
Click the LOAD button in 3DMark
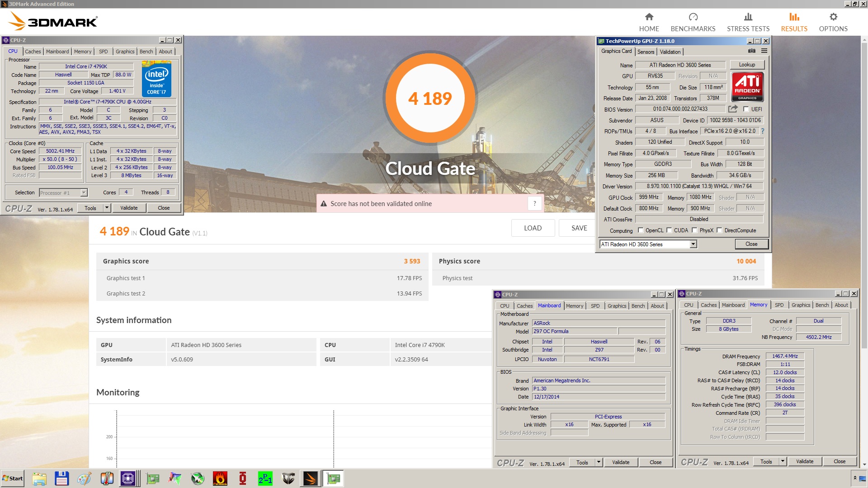(x=533, y=228)
